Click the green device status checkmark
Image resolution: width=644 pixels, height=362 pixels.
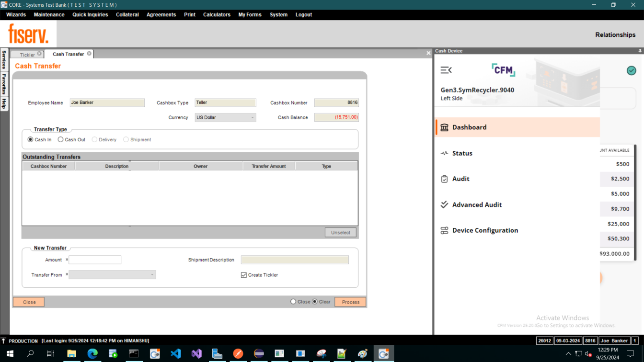point(631,71)
